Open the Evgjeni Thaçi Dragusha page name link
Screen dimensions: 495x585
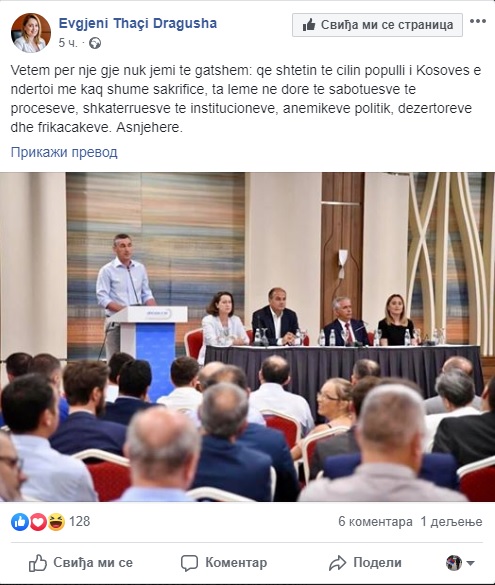pyautogui.click(x=138, y=23)
